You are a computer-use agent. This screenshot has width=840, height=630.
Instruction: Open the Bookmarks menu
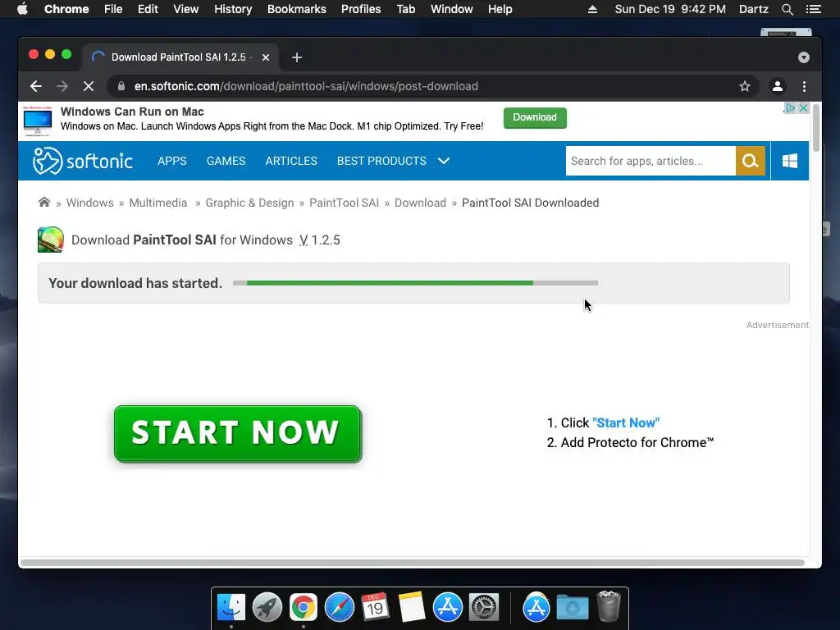(297, 9)
